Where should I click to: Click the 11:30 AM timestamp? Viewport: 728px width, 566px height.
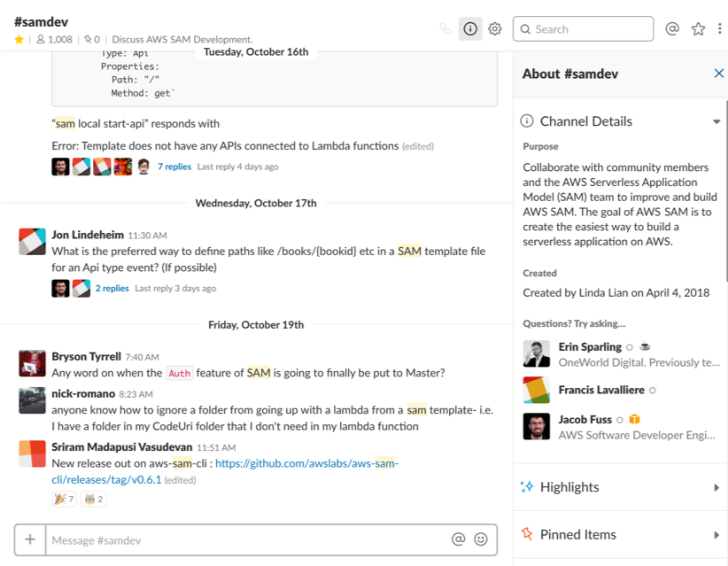coord(147,236)
